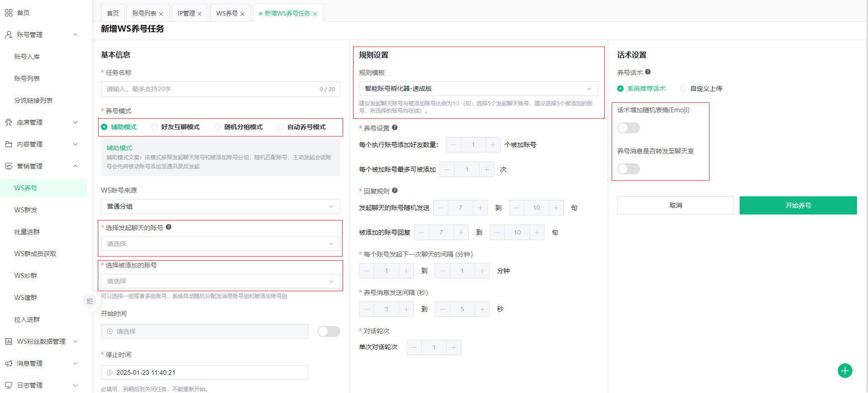Open WS账号来源 dropdown

220,206
